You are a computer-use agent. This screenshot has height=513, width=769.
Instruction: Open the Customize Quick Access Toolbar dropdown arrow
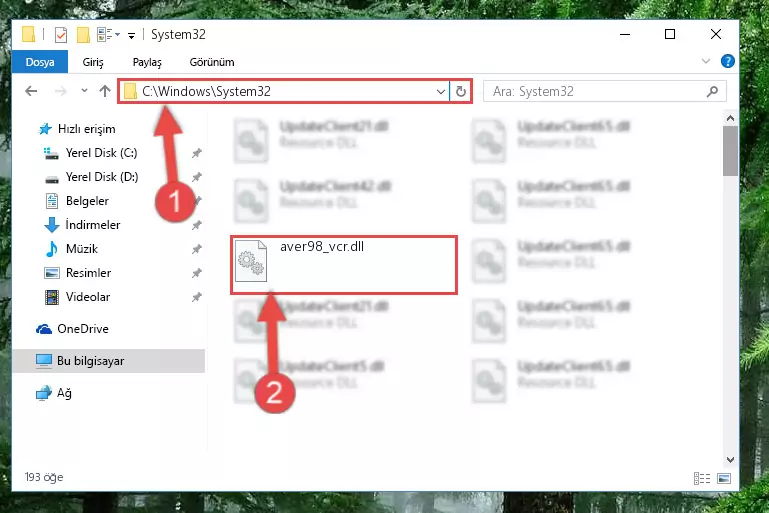(x=131, y=35)
